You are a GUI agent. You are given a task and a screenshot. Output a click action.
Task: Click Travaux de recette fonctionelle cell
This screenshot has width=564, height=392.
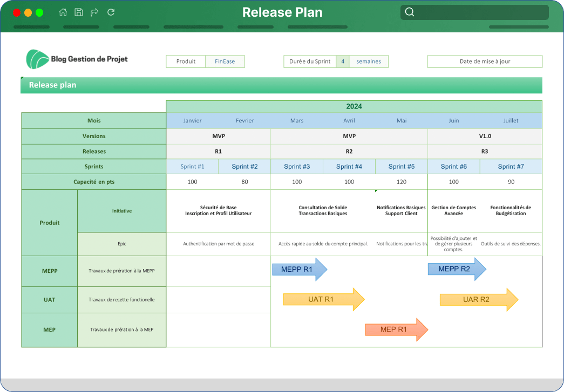(122, 300)
